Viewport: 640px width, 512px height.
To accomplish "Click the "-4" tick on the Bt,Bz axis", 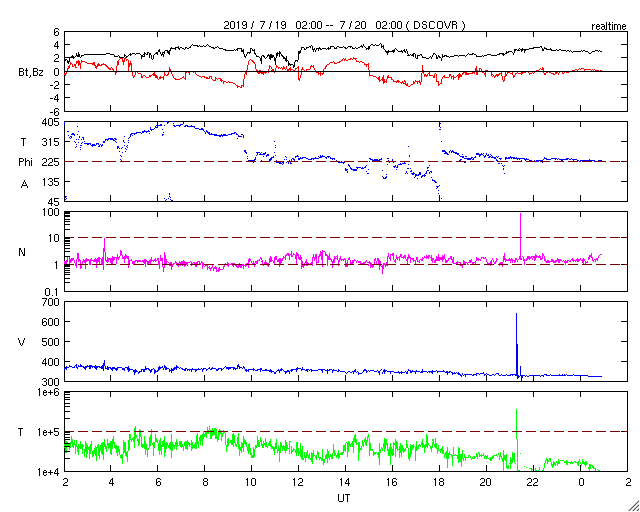I will tap(55, 98).
